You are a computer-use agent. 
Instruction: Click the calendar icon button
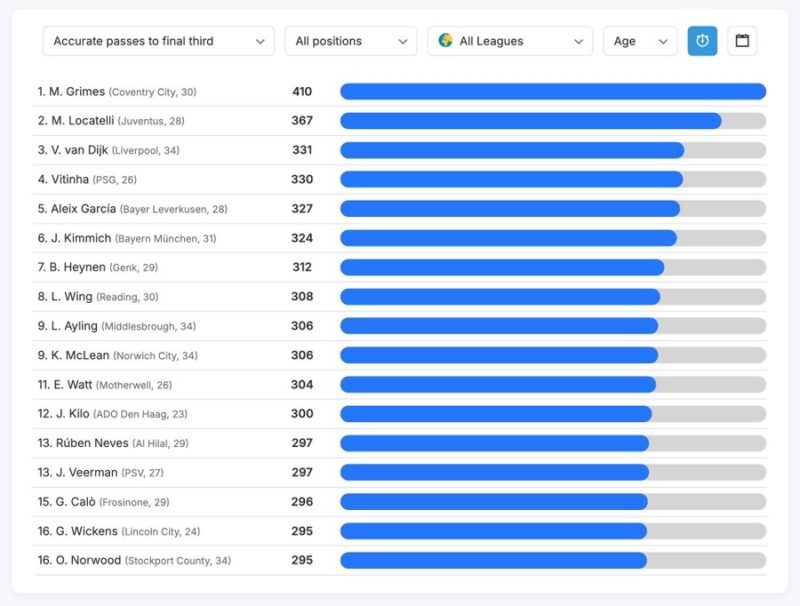742,41
